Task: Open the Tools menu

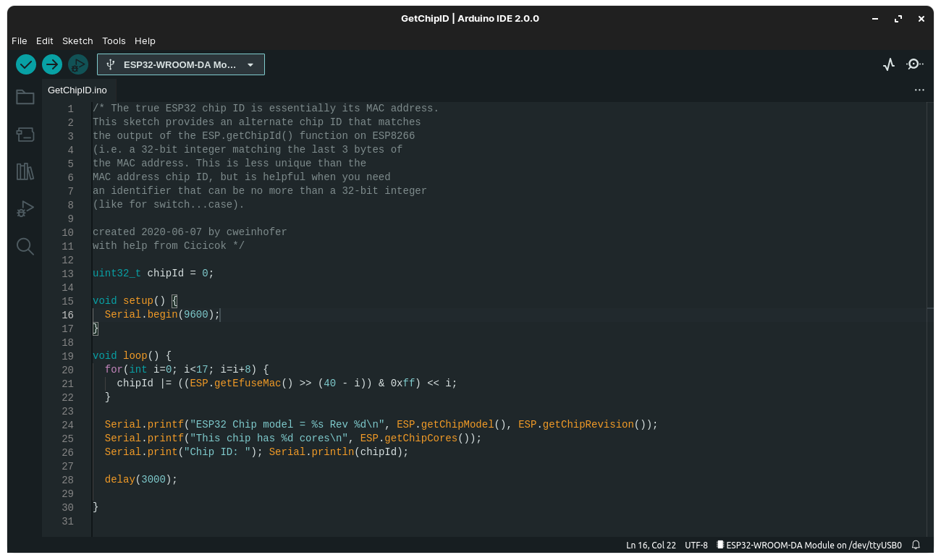Action: 114,41
